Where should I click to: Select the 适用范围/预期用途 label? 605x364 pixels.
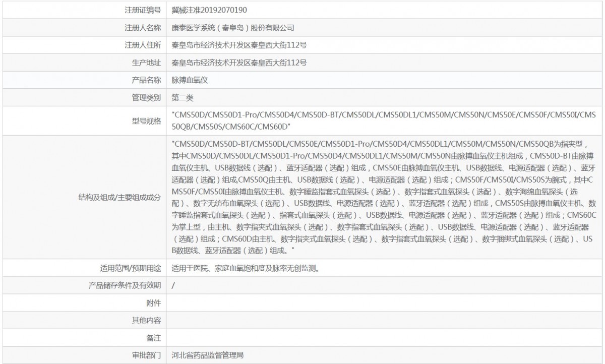[131, 268]
